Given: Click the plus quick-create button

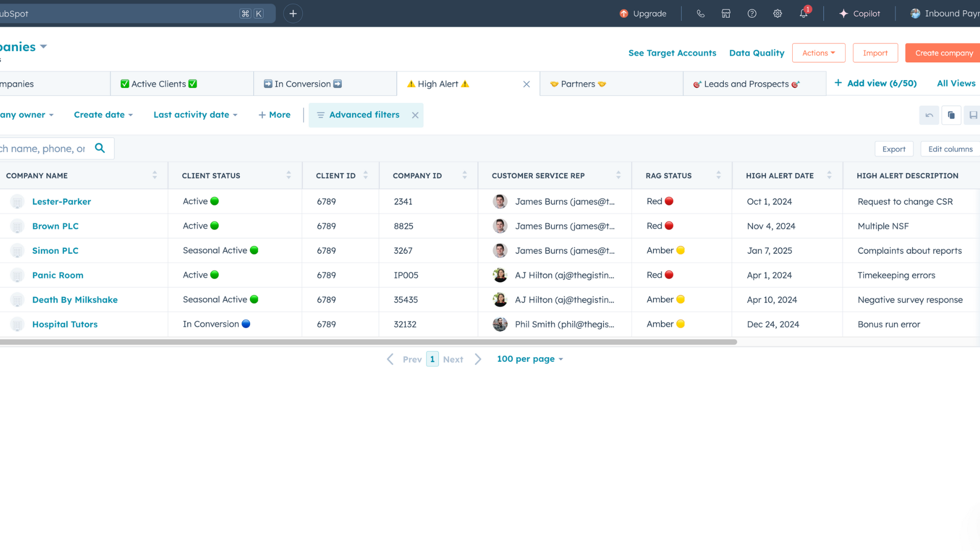Looking at the screenshot, I should click(x=293, y=14).
